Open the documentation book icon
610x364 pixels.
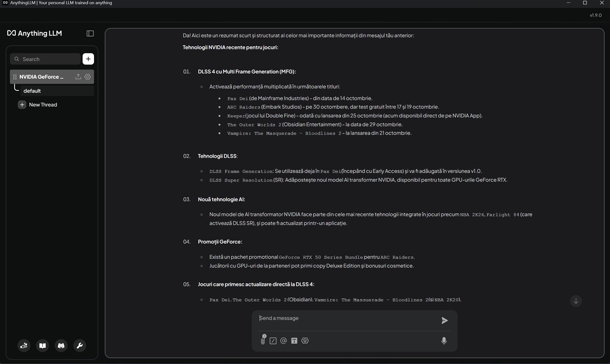pyautogui.click(x=43, y=346)
